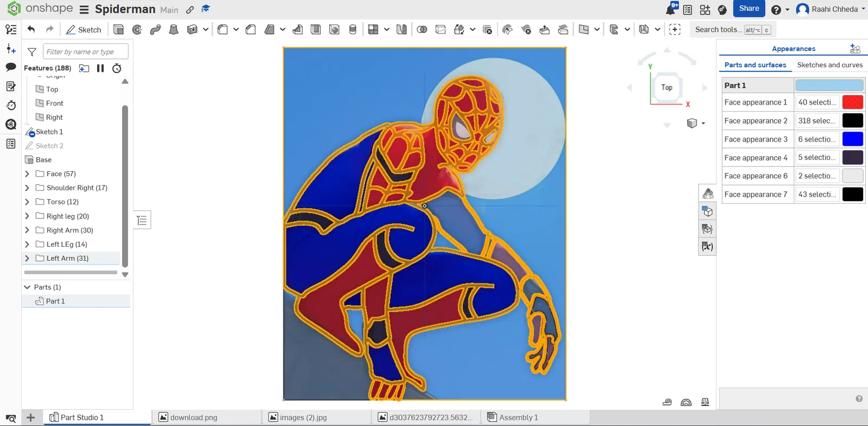Open the images (2).jpg tab
The height and width of the screenshot is (426, 868).
[317, 417]
